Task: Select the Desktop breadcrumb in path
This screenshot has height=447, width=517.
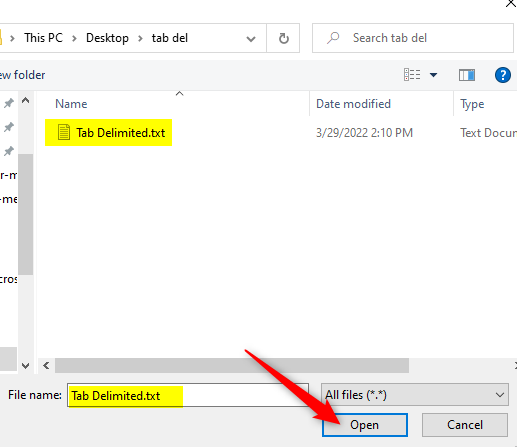Action: [107, 38]
